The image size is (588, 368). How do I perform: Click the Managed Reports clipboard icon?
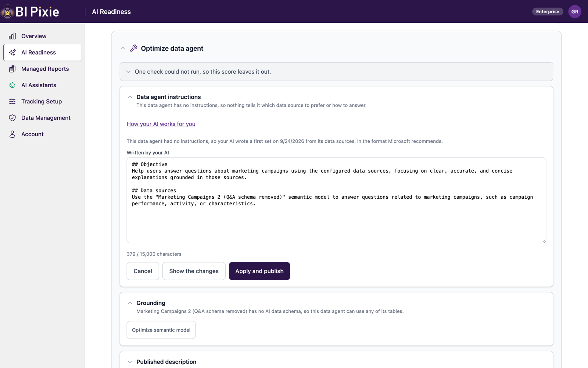click(x=12, y=69)
